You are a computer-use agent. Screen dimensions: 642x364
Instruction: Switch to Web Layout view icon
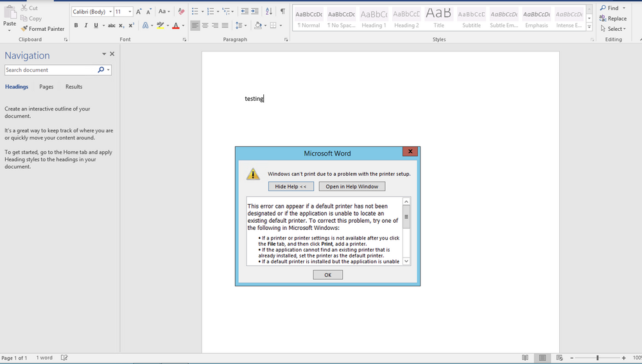pyautogui.click(x=559, y=358)
